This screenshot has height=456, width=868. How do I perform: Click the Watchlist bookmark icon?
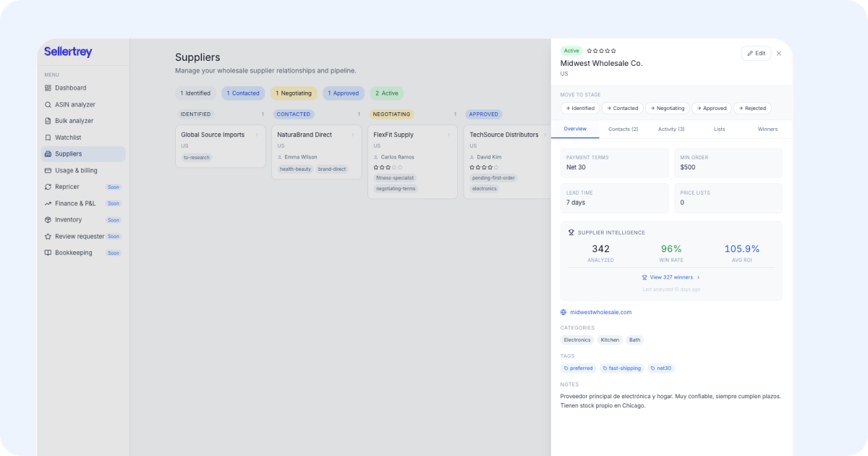[48, 138]
